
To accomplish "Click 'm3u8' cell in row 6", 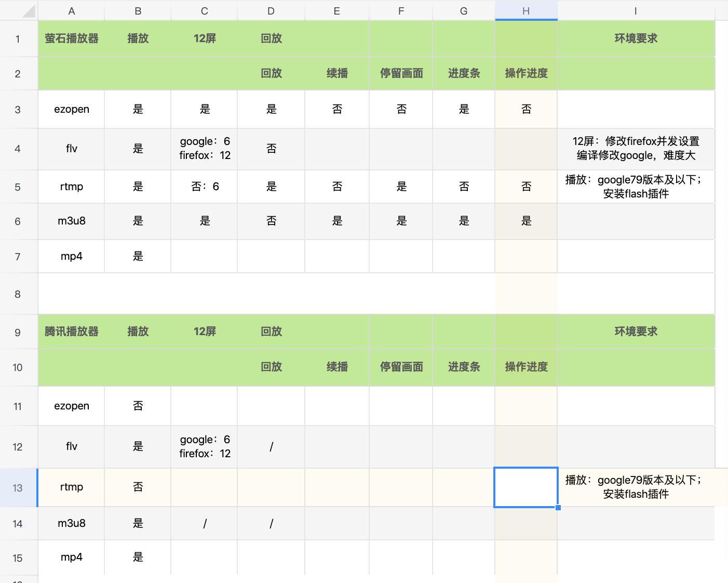I will click(72, 221).
